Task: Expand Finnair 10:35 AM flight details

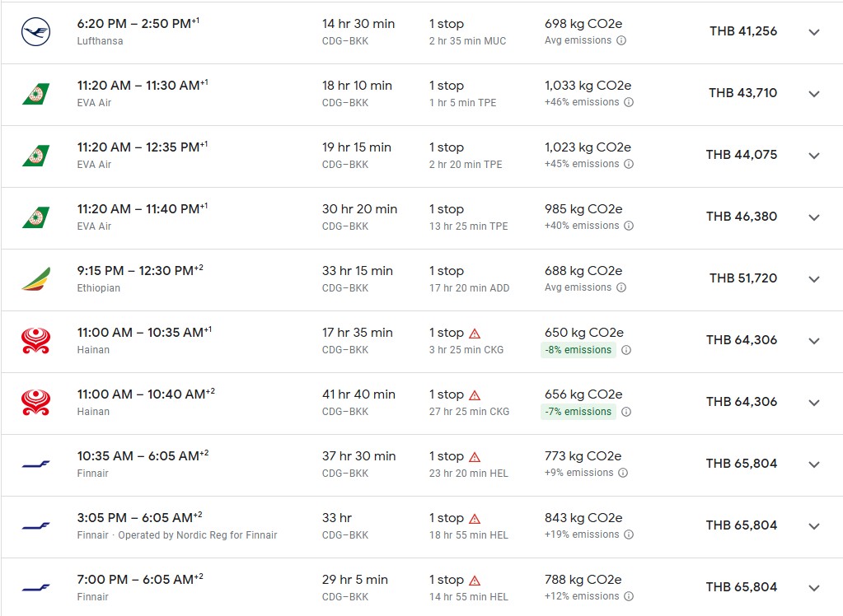Action: (814, 464)
